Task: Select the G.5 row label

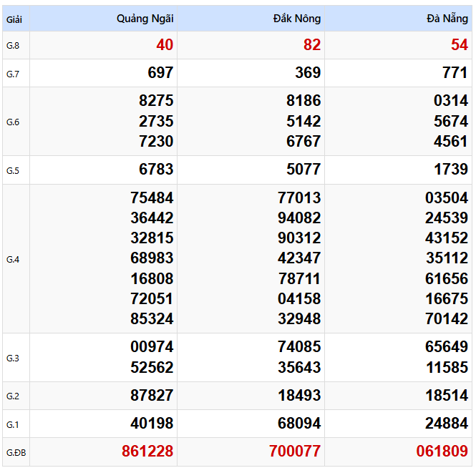Action: (x=13, y=170)
